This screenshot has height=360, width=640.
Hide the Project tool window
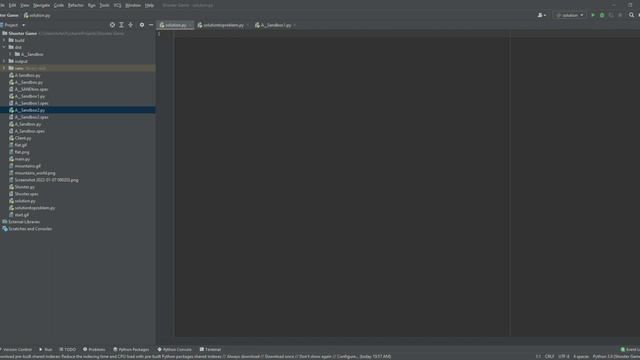pyautogui.click(x=151, y=25)
